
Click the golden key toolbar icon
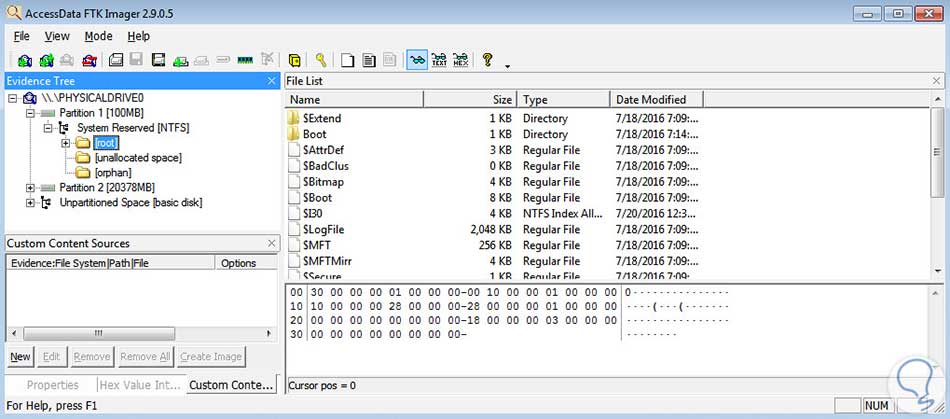pos(321,60)
